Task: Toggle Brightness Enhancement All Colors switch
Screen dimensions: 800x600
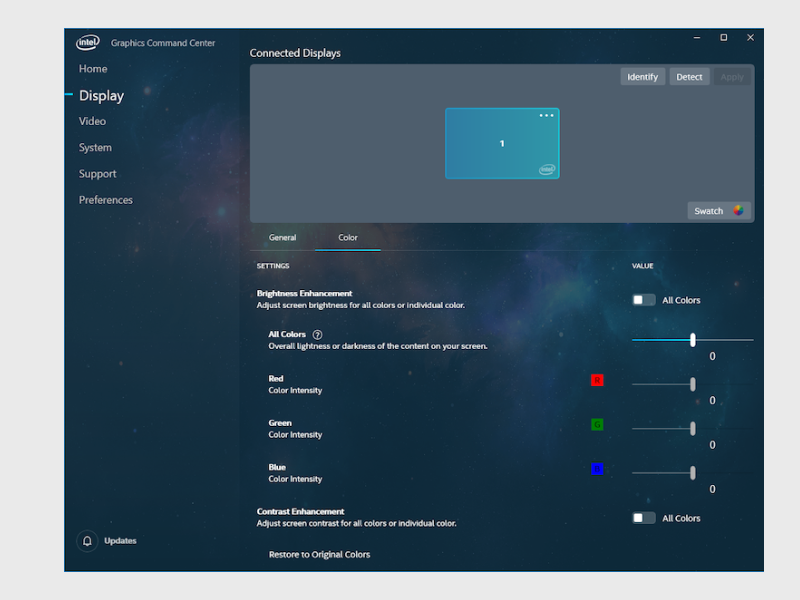Action: [x=643, y=300]
